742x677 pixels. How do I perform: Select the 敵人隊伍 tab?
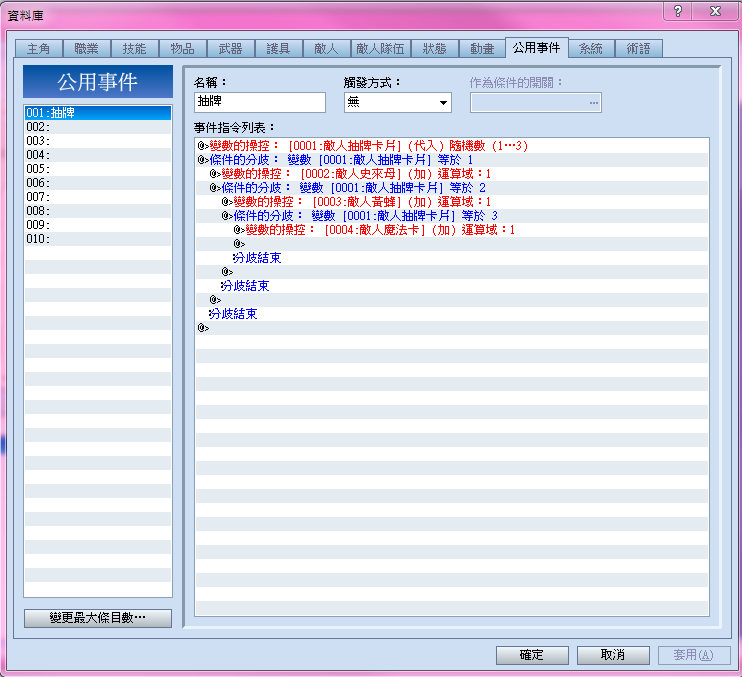coord(380,48)
